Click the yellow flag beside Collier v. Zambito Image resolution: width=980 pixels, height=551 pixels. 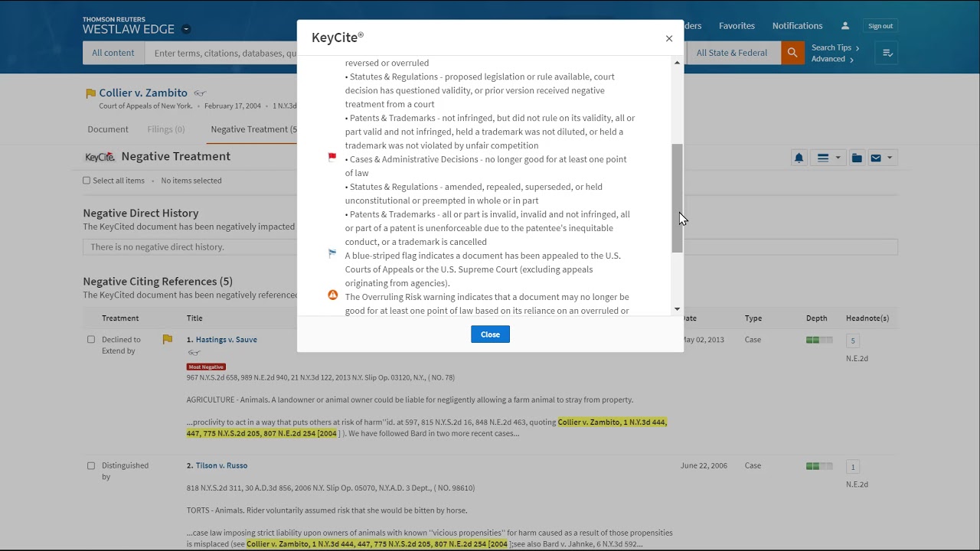(x=90, y=93)
